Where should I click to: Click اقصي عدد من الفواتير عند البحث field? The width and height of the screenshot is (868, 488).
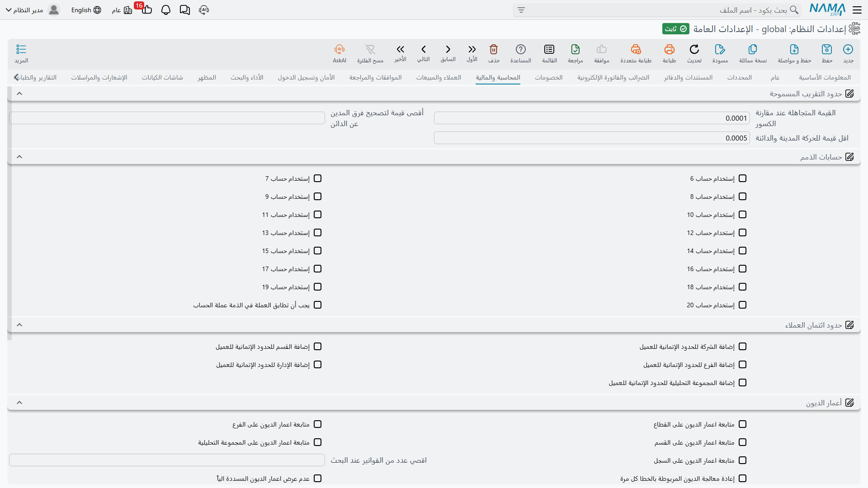(x=167, y=460)
